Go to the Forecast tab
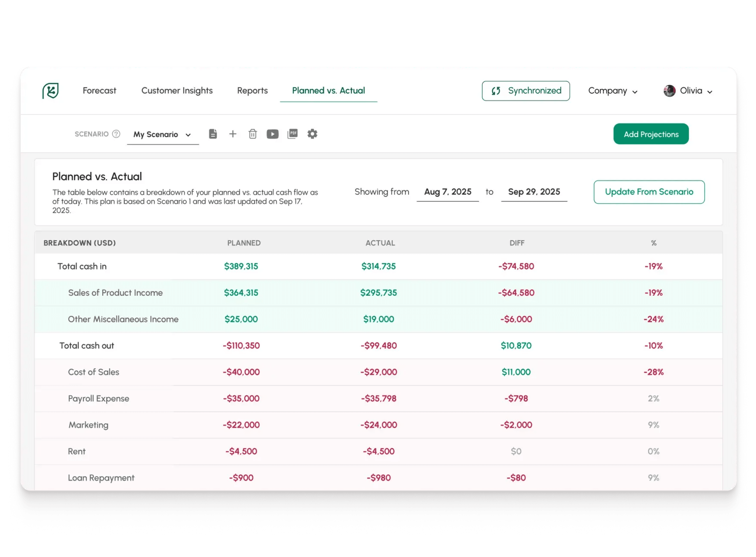 point(99,90)
